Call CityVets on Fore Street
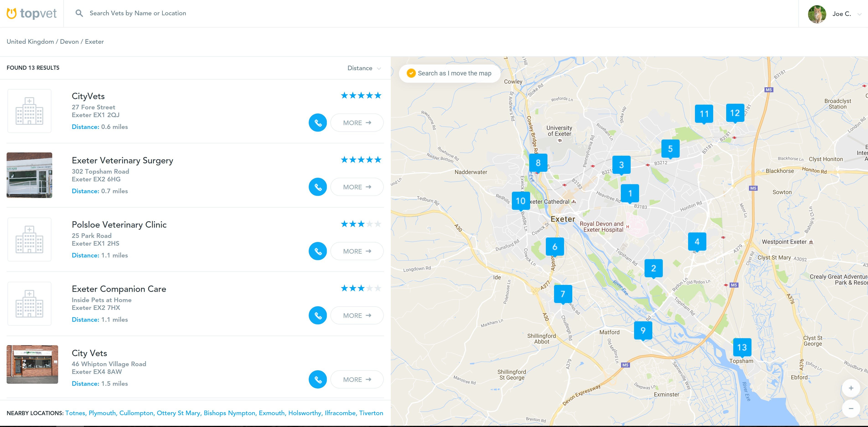Screen dimensions: 868x427 tap(318, 123)
